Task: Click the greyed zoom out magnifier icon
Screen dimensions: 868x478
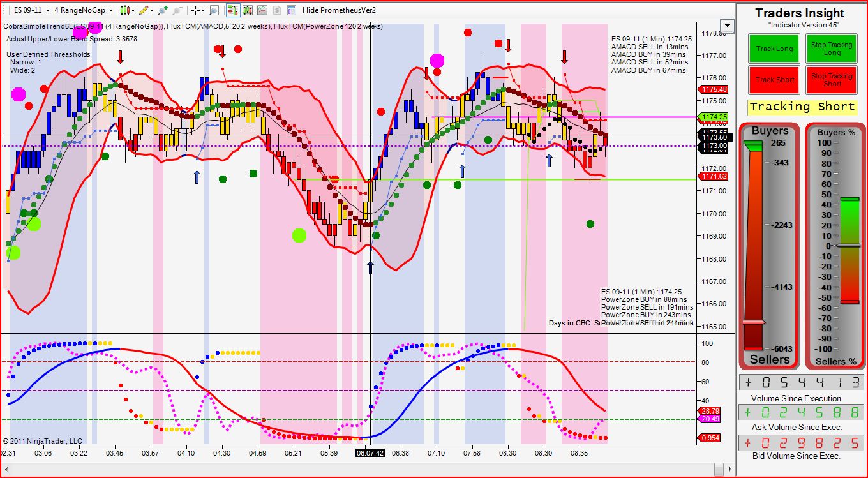Action: [x=177, y=10]
